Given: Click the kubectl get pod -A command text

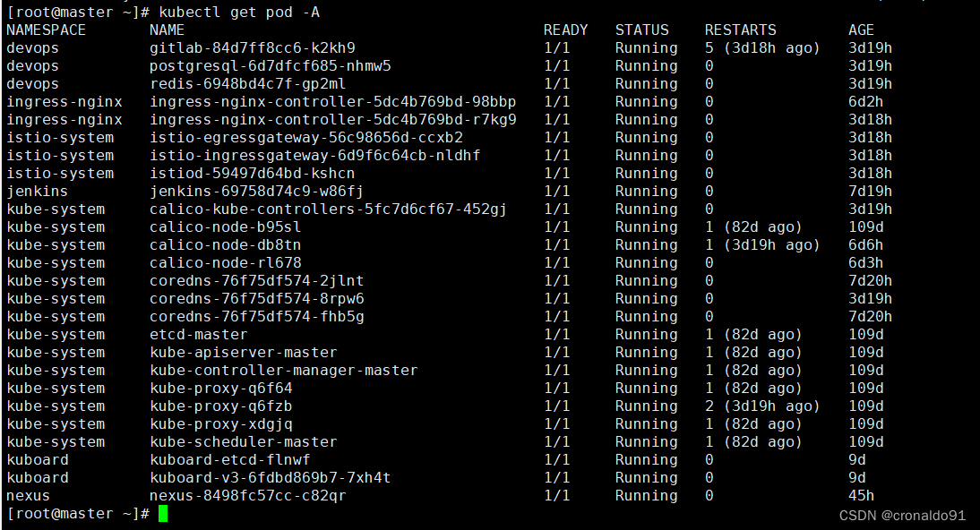Looking at the screenshot, I should [239, 13].
